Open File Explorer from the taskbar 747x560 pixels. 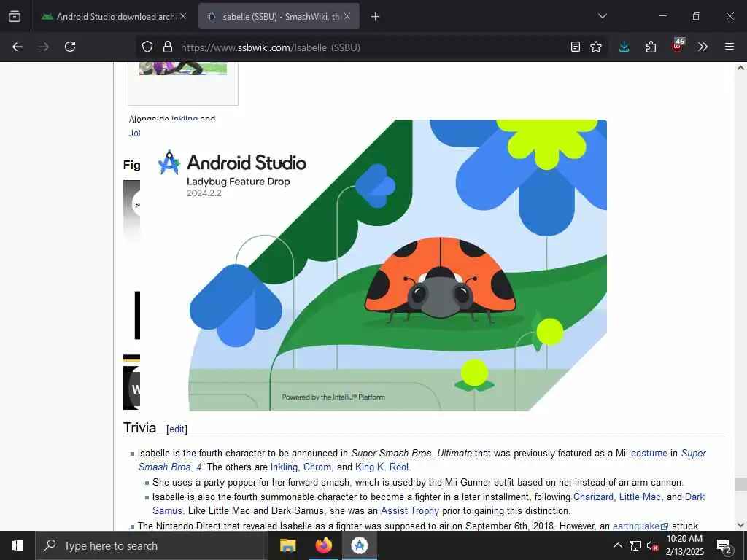[x=287, y=545]
